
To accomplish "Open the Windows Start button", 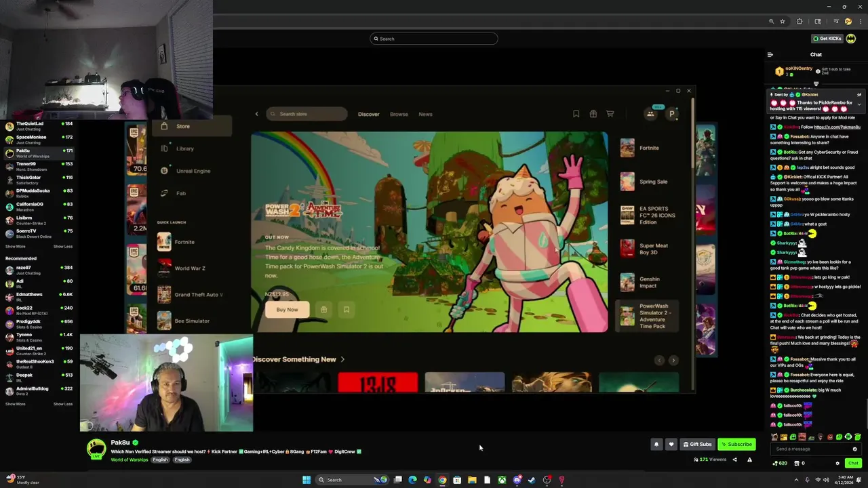I will coord(307,480).
